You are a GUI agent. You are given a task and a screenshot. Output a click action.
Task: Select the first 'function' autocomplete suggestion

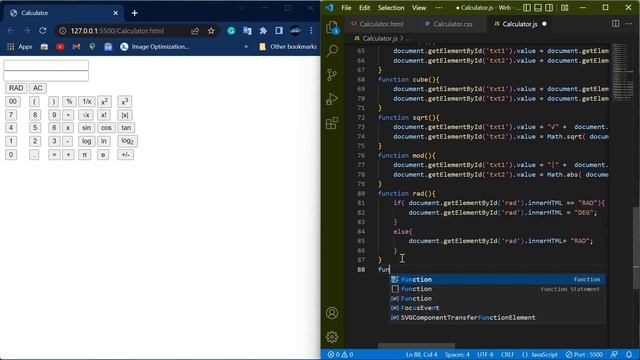pos(498,280)
